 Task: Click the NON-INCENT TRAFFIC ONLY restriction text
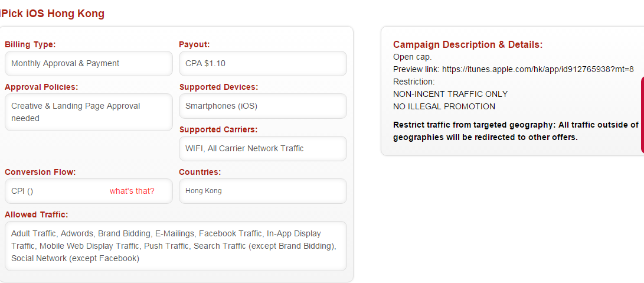coord(450,94)
